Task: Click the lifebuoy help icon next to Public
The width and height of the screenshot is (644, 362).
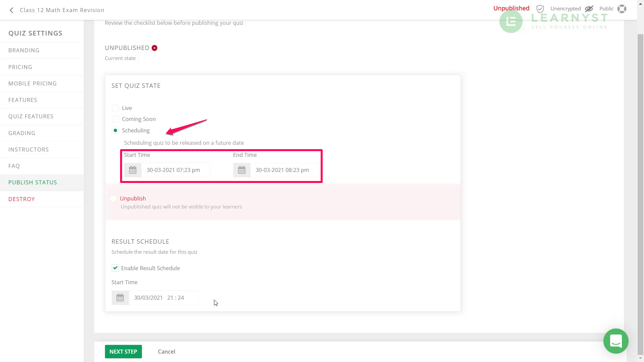Action: coord(622,9)
